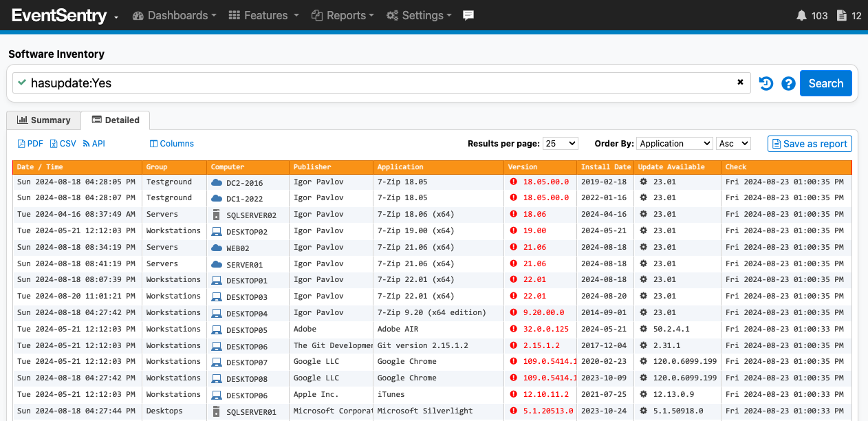Click gear icon beside update 5.1.50918.0
868x421 pixels.
click(x=643, y=411)
